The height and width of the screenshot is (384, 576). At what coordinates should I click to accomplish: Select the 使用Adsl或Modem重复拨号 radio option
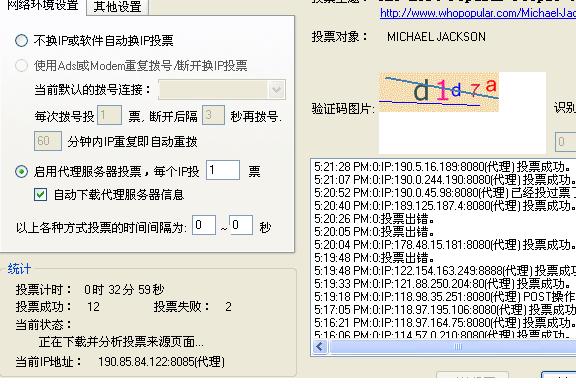(x=21, y=66)
